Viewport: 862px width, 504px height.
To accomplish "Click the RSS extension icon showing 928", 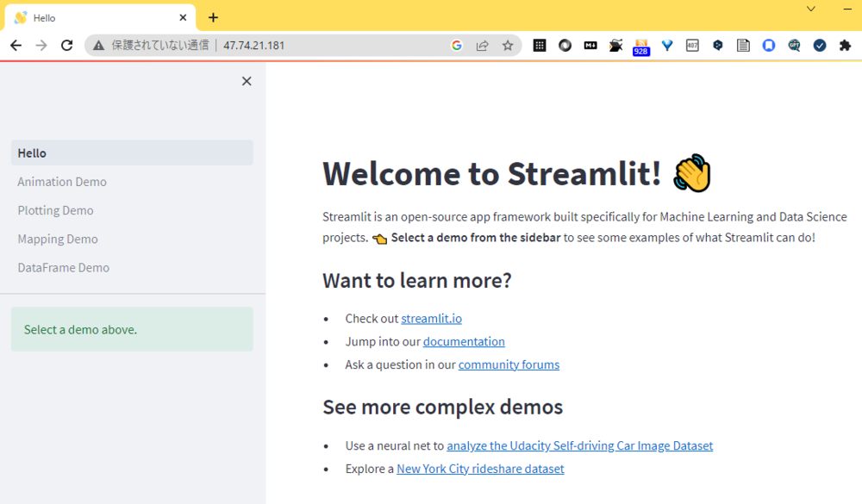I will (x=641, y=47).
